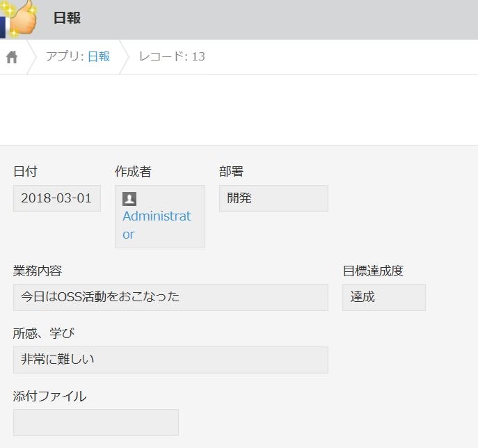
Task: Click the Administrator user avatar icon
Action: click(129, 199)
